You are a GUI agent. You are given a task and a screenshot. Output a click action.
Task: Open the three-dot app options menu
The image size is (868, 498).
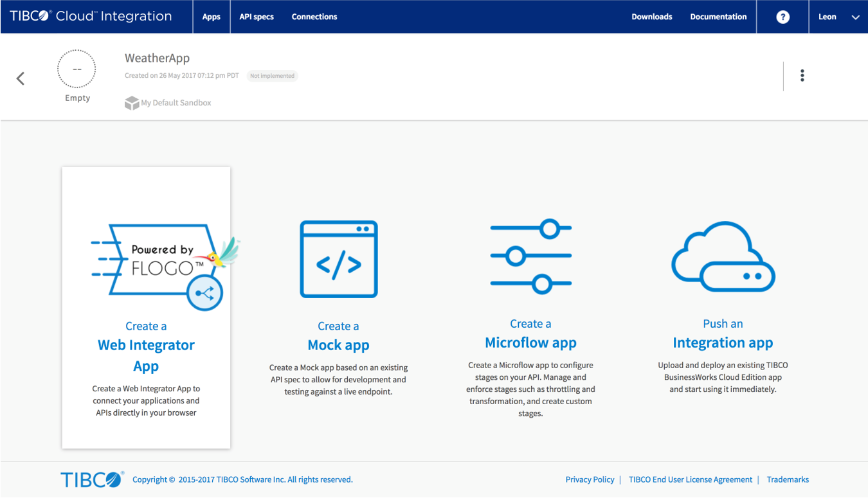[x=802, y=76]
